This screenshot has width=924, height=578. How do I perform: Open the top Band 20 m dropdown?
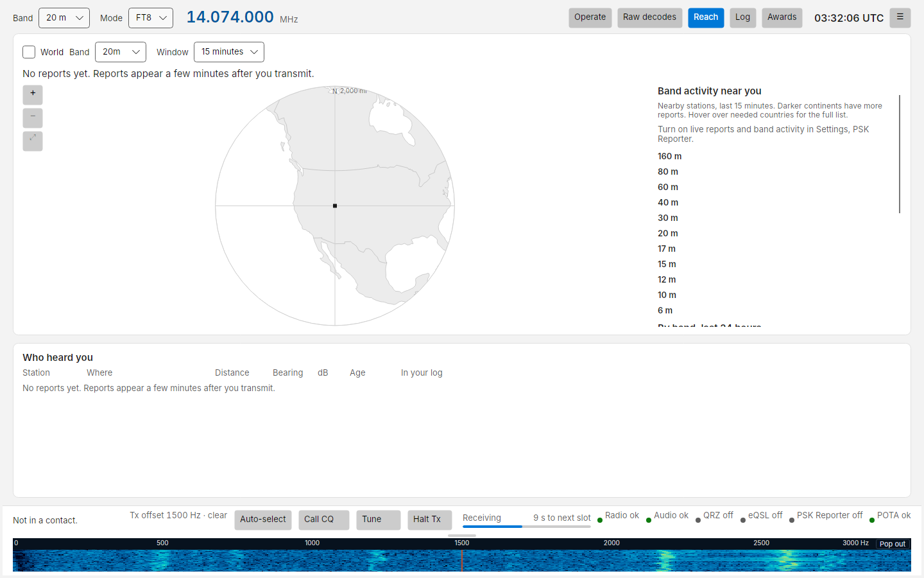(x=64, y=18)
